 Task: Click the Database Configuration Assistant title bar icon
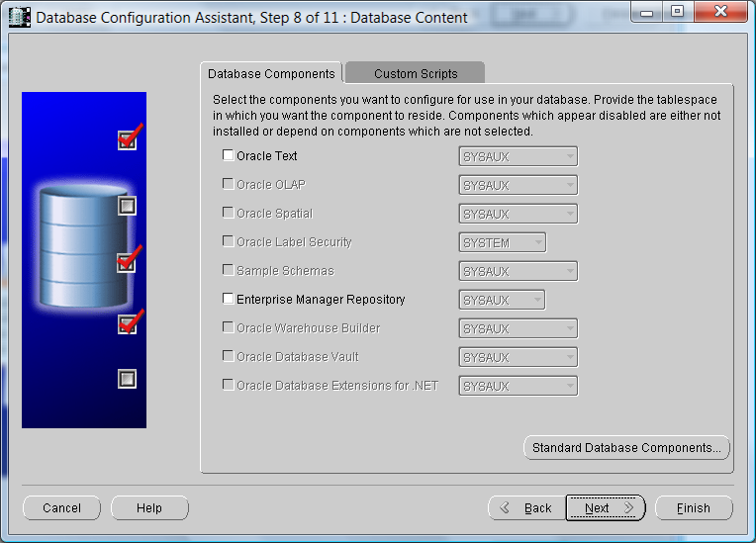pyautogui.click(x=20, y=18)
